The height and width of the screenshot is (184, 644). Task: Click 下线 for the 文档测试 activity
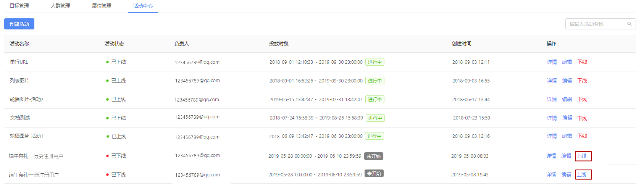tap(582, 118)
